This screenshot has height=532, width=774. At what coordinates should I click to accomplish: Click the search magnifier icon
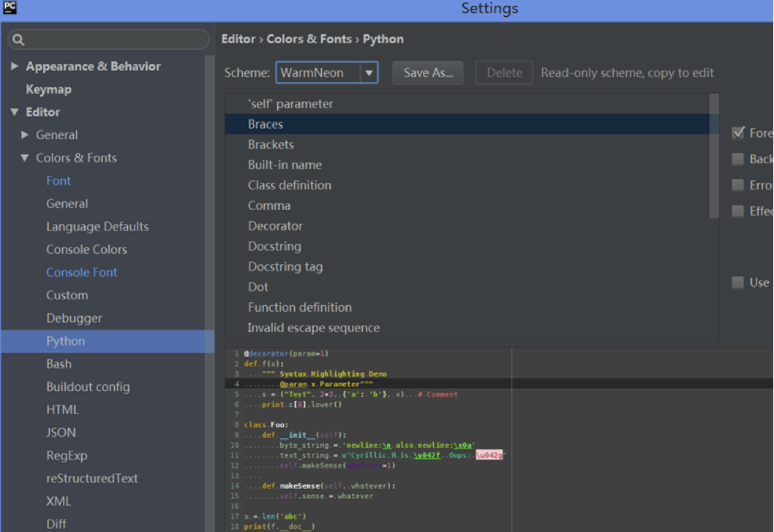point(18,40)
